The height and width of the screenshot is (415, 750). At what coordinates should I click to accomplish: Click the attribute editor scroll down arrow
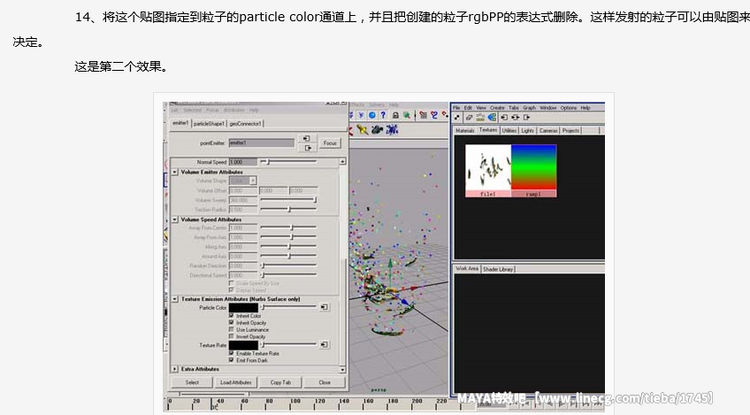(x=342, y=369)
